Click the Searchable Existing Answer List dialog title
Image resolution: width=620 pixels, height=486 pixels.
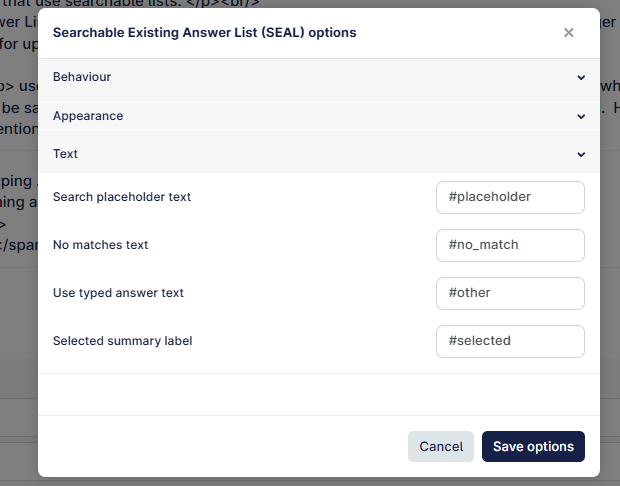point(204,32)
